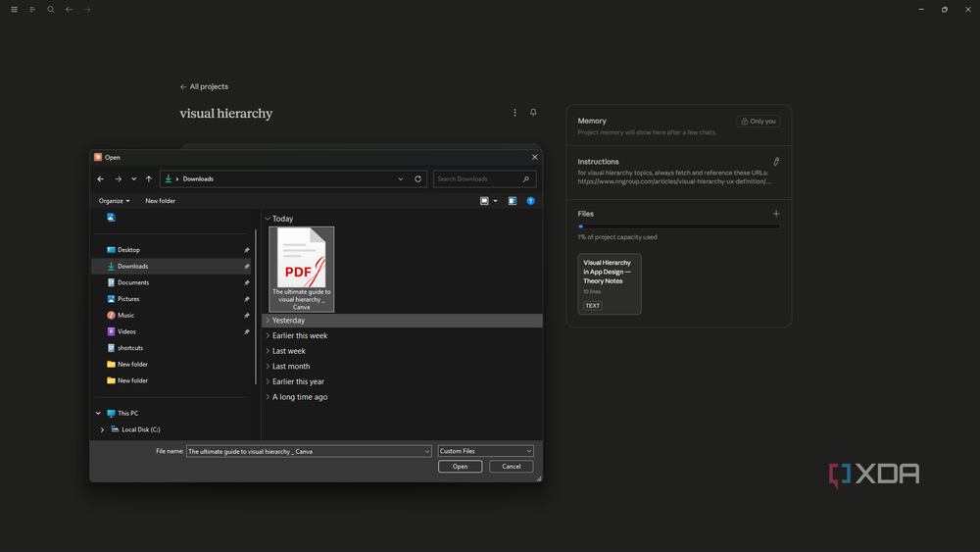Go back with the title bar back arrow

pyautogui.click(x=69, y=10)
